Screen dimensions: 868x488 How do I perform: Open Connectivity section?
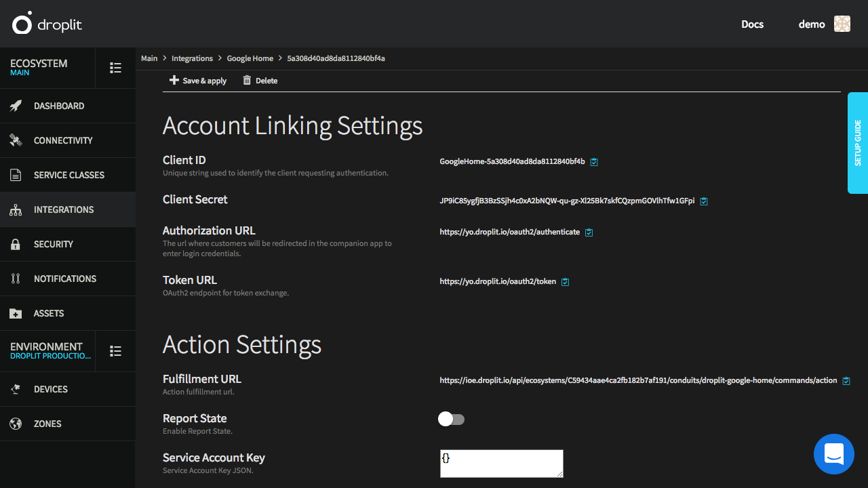[x=68, y=140]
